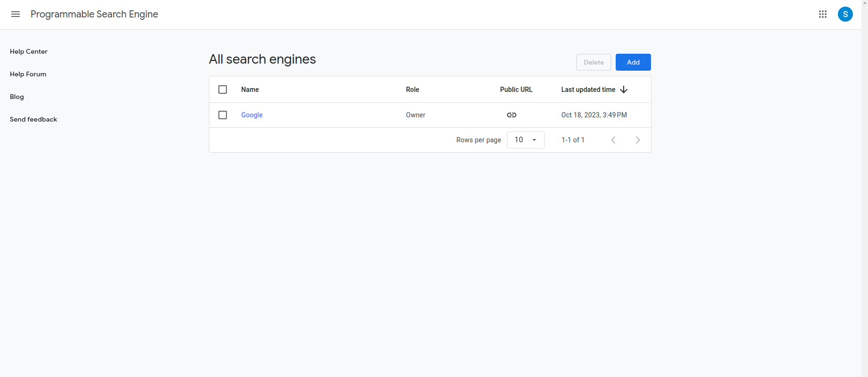The image size is (868, 377).
Task: Click the Role column header
Action: 412,90
